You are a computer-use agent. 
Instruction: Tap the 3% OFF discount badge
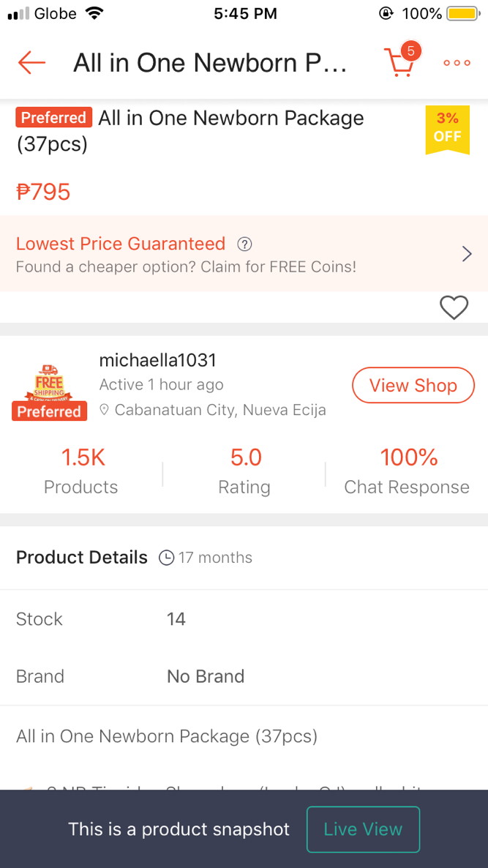(x=448, y=129)
